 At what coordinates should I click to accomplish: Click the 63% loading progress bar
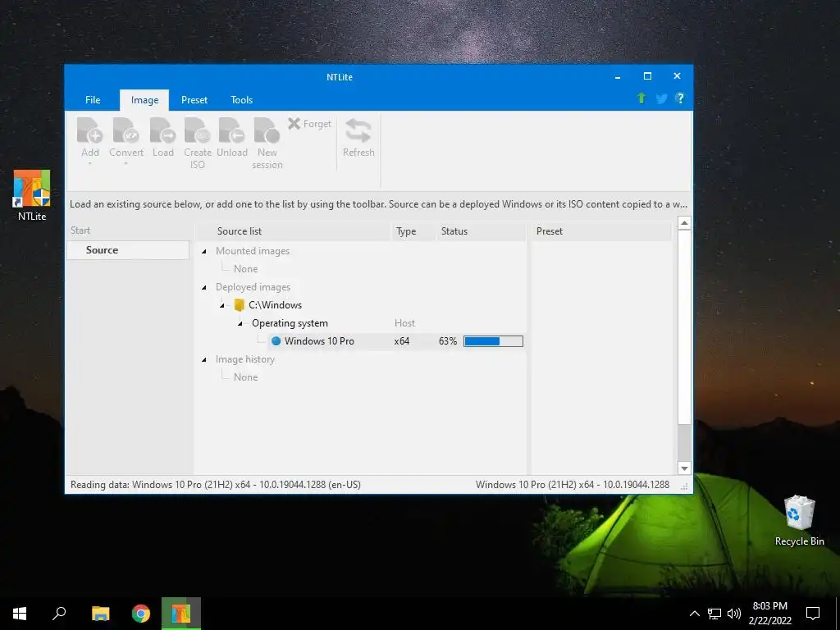coord(493,341)
